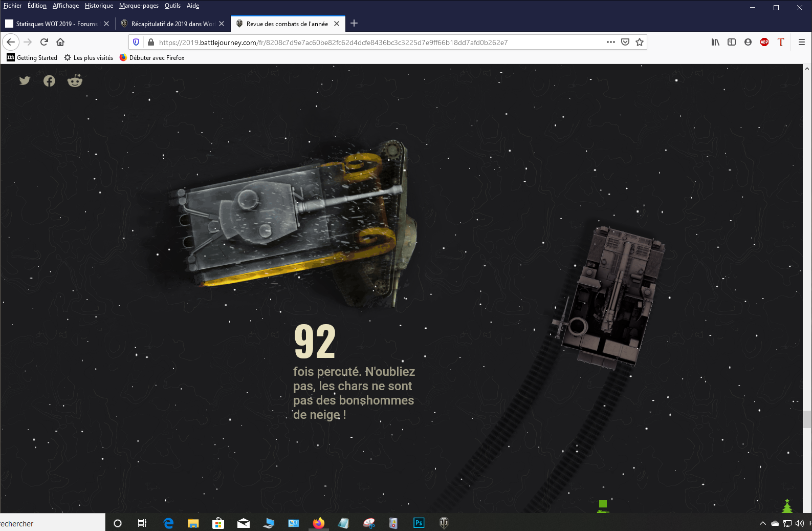This screenshot has width=812, height=531.
Task: Open Cortana circle on taskbar
Action: pos(118,523)
